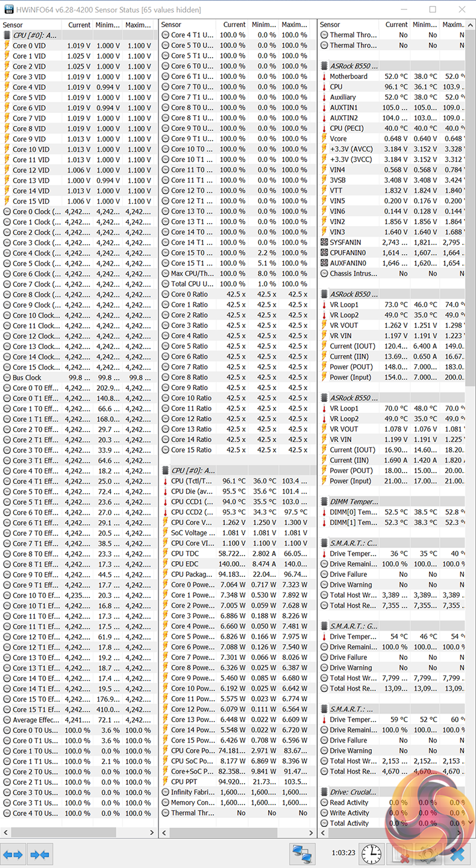Select the +3.3V (AVCC) row

392,149
